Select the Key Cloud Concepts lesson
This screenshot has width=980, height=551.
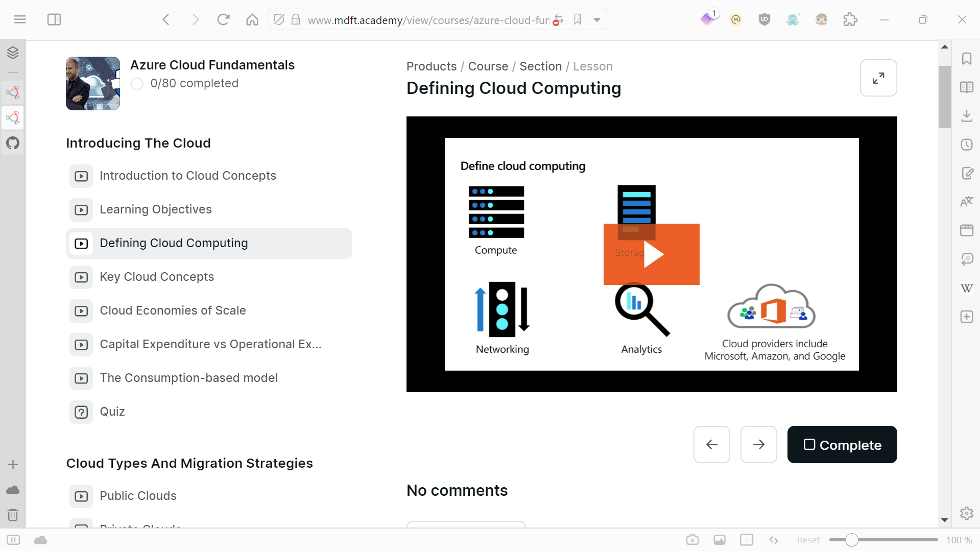157,277
